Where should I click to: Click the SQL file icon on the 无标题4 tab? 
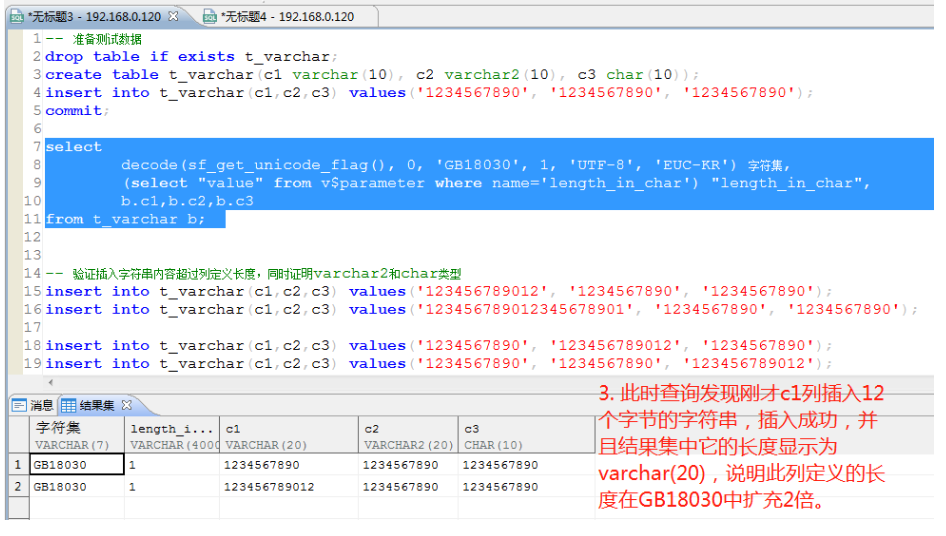[x=210, y=16]
